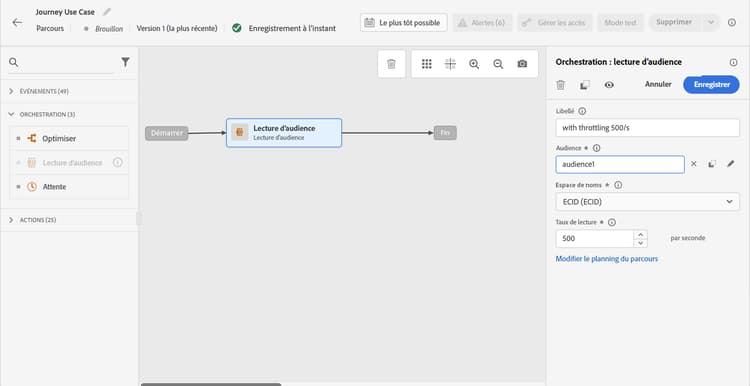Go back using the left arrow

(17, 22)
